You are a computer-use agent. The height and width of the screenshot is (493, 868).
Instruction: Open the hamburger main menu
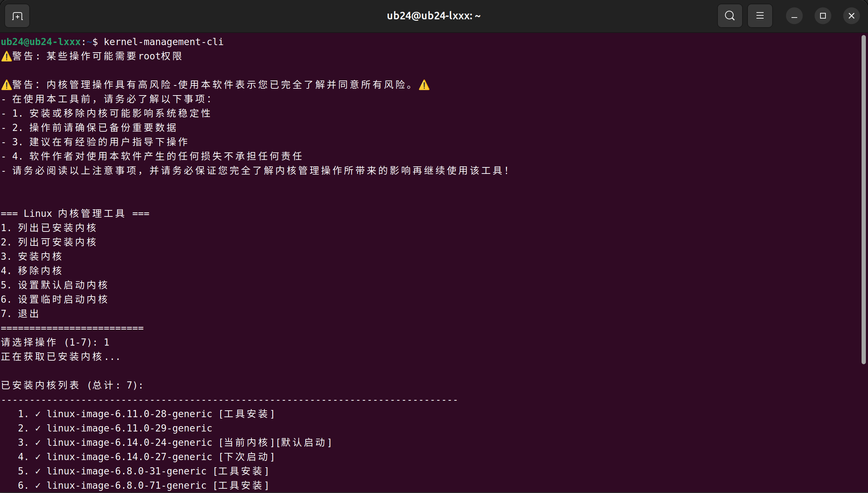pos(760,16)
